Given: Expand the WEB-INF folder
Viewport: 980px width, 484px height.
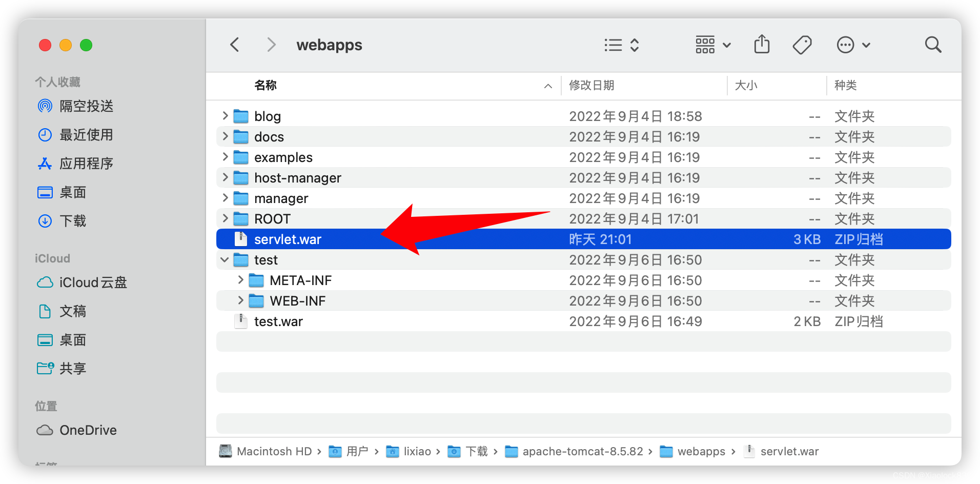Looking at the screenshot, I should (x=240, y=300).
